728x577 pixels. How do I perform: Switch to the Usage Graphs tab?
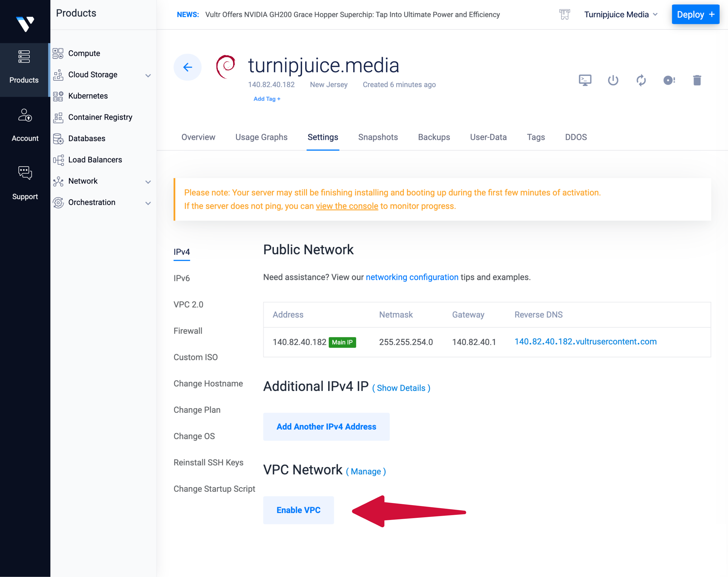pyautogui.click(x=261, y=137)
